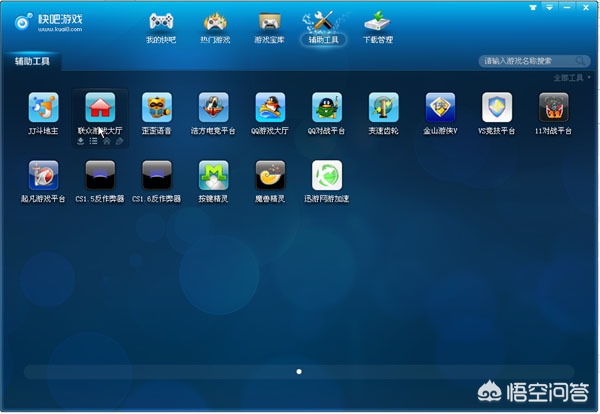The height and width of the screenshot is (414, 600).
Task: Click the CS1.6反作弊器 label text
Action: pyautogui.click(x=157, y=199)
